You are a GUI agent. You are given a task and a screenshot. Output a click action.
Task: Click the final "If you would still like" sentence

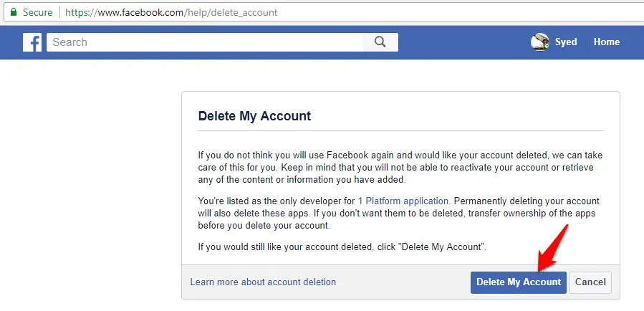pos(342,247)
